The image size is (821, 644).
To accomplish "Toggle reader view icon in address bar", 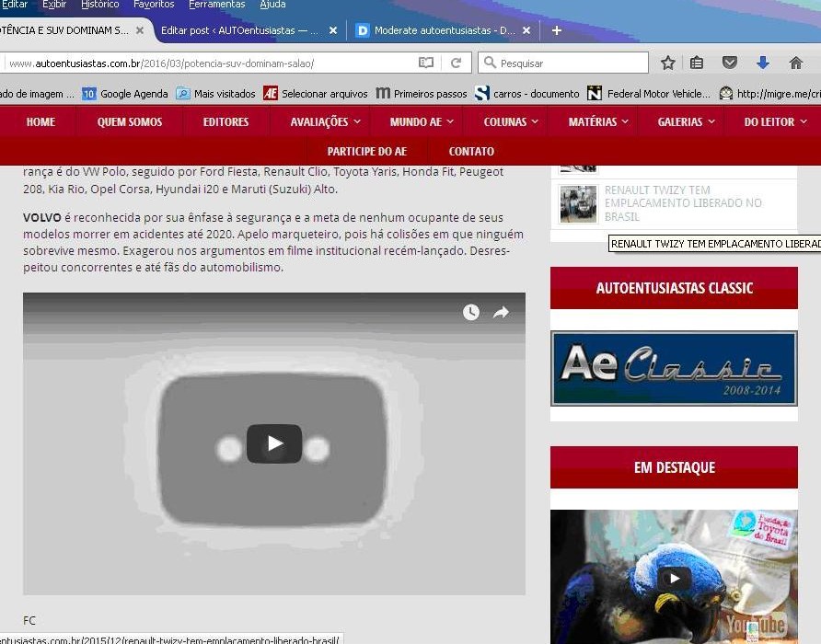I will pyautogui.click(x=426, y=63).
